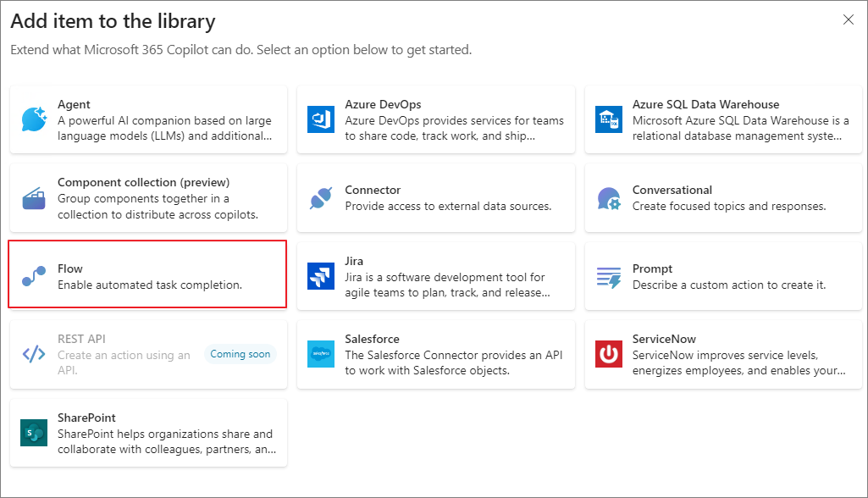The height and width of the screenshot is (498, 868).
Task: Click 'Enable automated task completion.' description
Action: 150,285
